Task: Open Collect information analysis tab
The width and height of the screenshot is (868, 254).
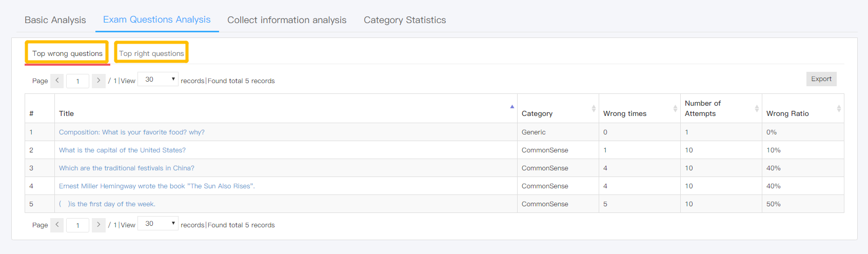Action: [x=287, y=20]
